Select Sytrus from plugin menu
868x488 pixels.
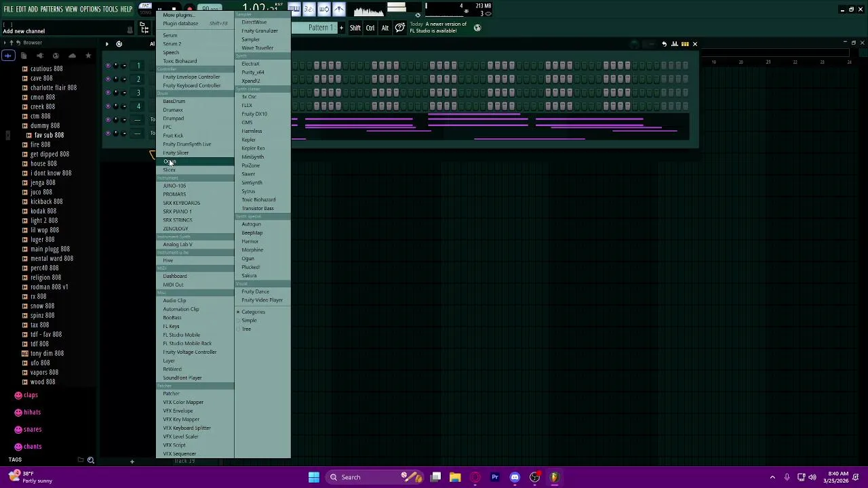248,191
